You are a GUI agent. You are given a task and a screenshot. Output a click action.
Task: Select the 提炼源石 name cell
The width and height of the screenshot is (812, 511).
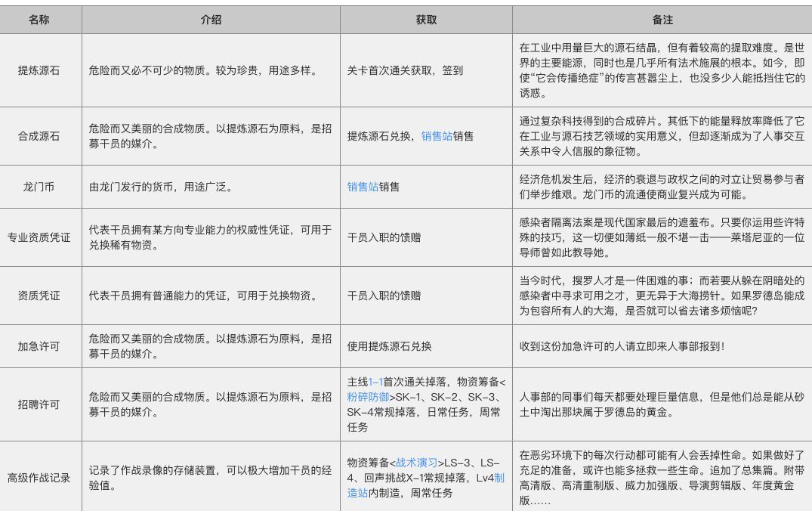39,70
